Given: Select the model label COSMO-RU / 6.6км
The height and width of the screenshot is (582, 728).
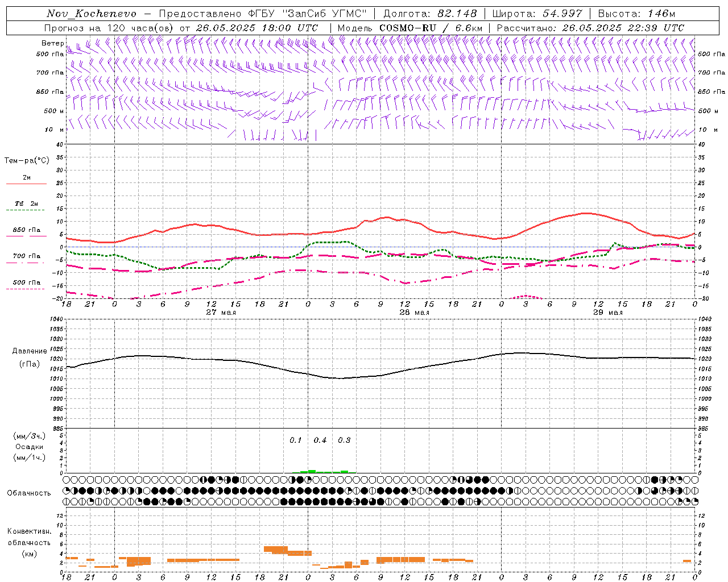Looking at the screenshot, I should pyautogui.click(x=431, y=28).
